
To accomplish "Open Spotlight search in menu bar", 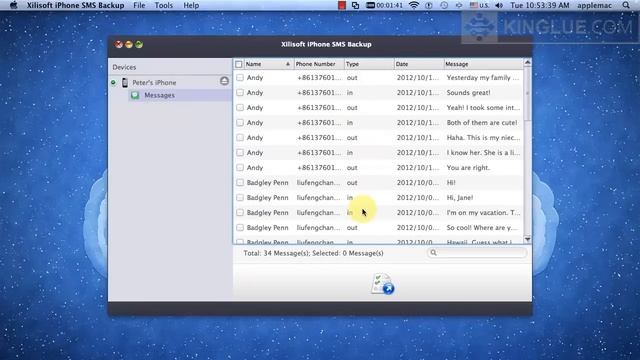I will pos(626,5).
